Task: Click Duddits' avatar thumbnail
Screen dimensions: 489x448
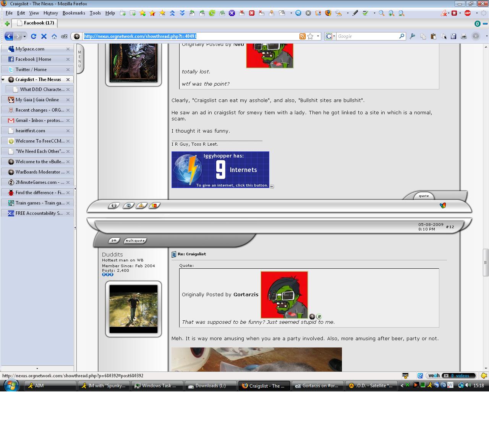Action: 133,309
